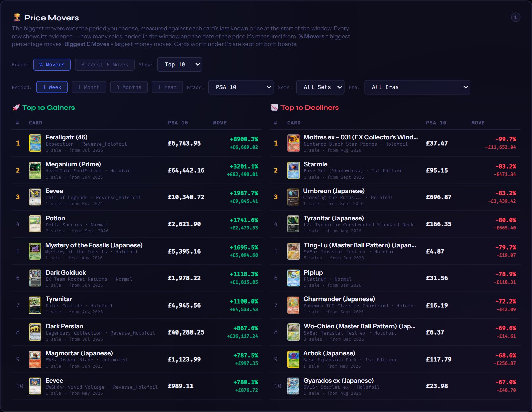Click the Top 10 Gainers heading
The image size is (532, 412).
[48, 108]
